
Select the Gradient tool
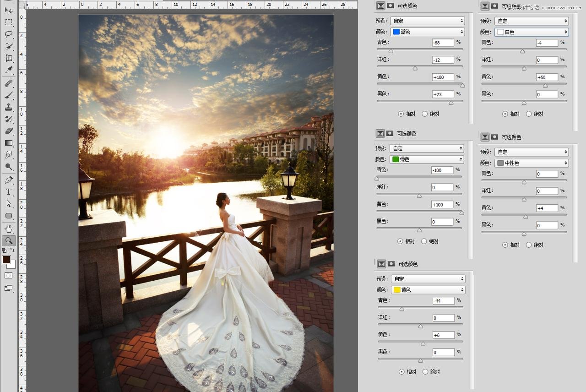(9, 143)
